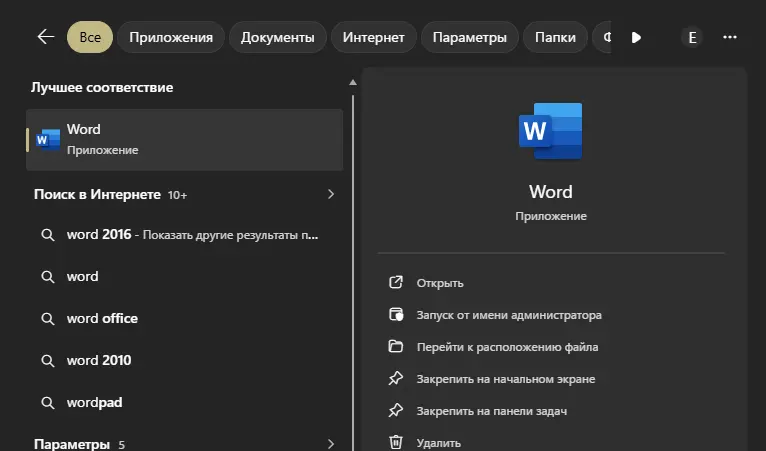Click the trash icon next to Удалить
Image resolution: width=766 pixels, height=451 pixels.
pos(396,442)
